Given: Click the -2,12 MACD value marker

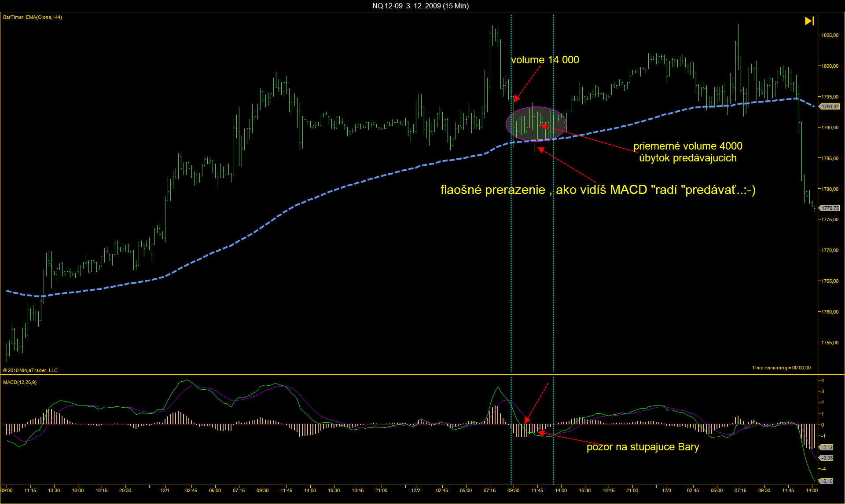Looking at the screenshot, I should [827, 447].
